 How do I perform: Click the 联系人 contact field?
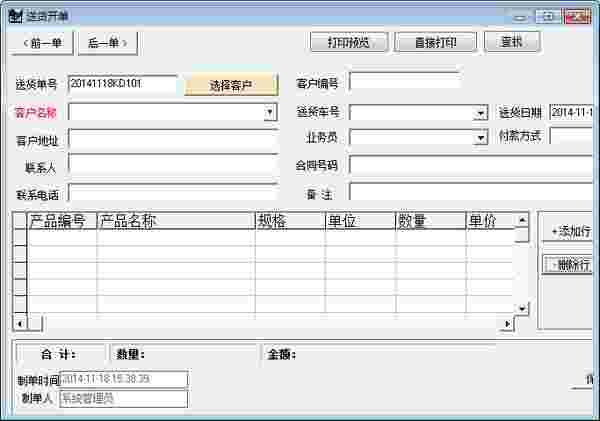coord(173,166)
